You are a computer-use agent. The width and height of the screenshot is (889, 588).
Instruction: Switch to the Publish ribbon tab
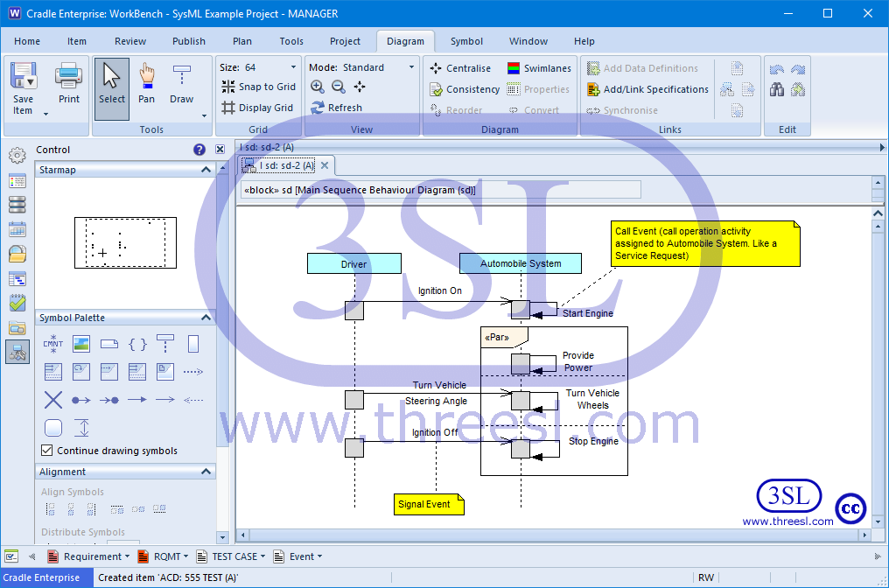pyautogui.click(x=189, y=41)
